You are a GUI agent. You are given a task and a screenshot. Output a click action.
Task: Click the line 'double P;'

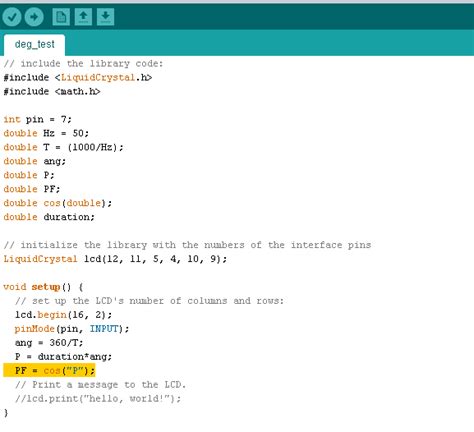pos(29,175)
